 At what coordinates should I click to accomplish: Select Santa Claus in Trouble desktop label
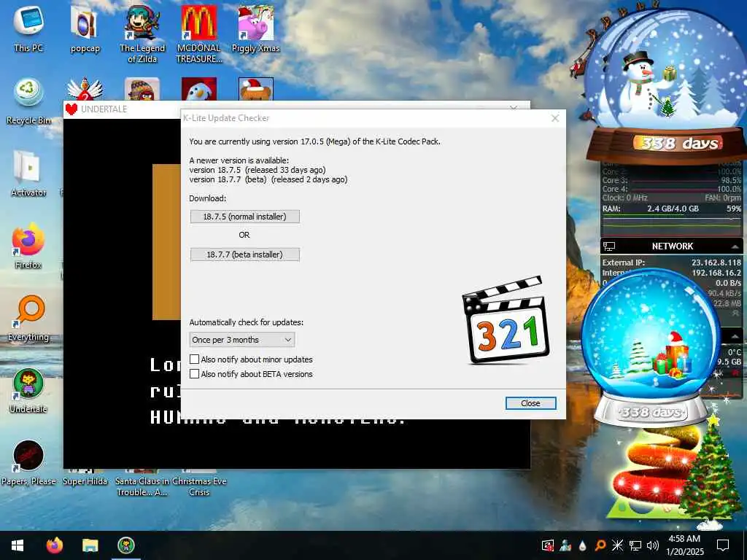142,486
